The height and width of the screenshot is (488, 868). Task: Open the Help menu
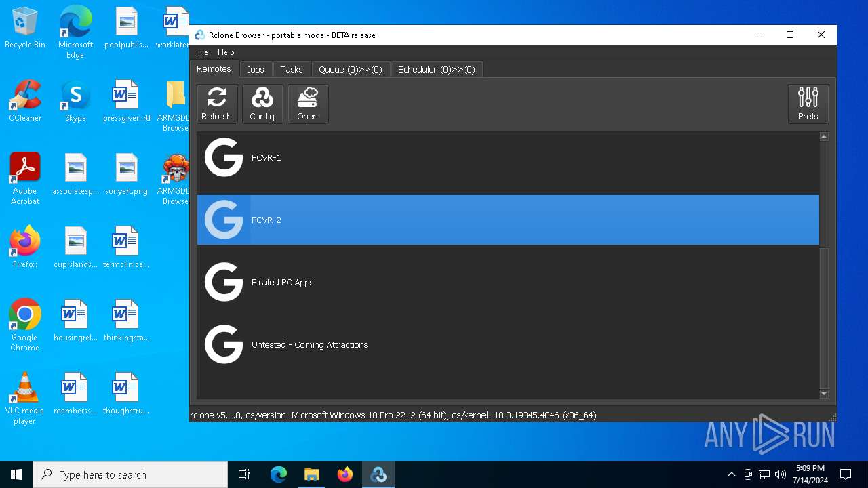click(226, 52)
